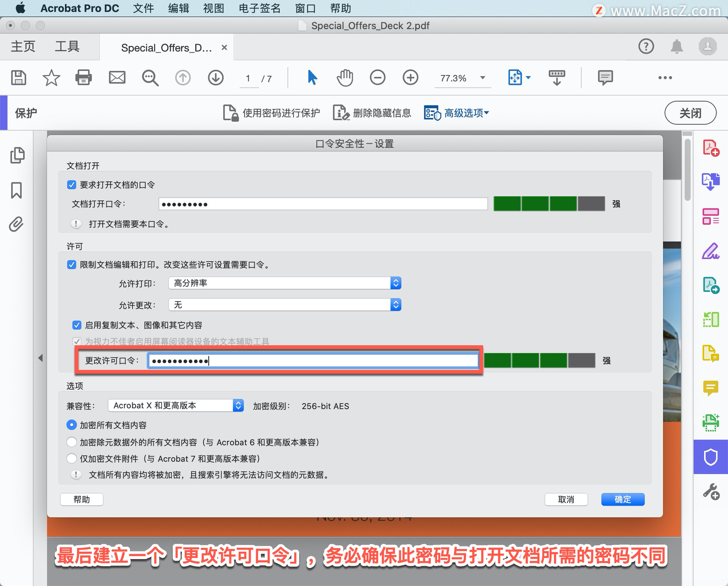
Task: Select the Hand pan tool
Action: click(345, 78)
